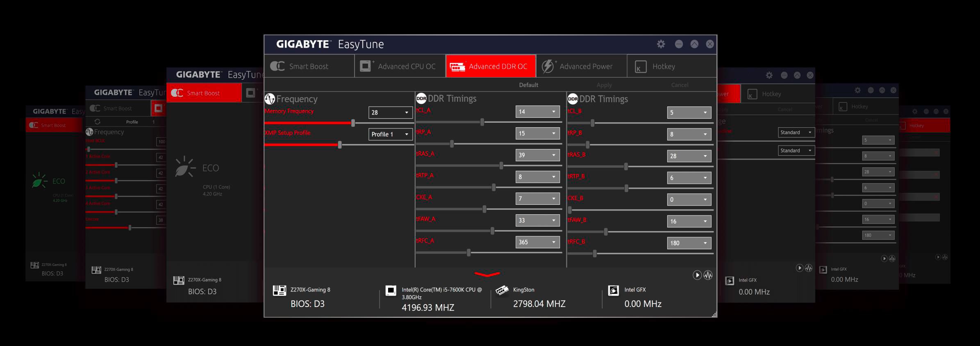Open the hardware monitor waveform icon

point(708,275)
